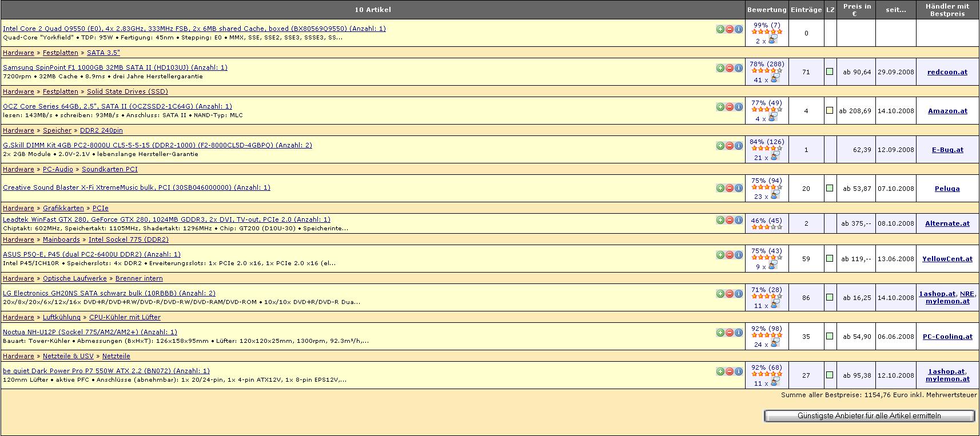Viewport: 980px width, 436px height.
Task: Show info icon for G.Skill DIMM Kit 4GB
Action: (739, 145)
